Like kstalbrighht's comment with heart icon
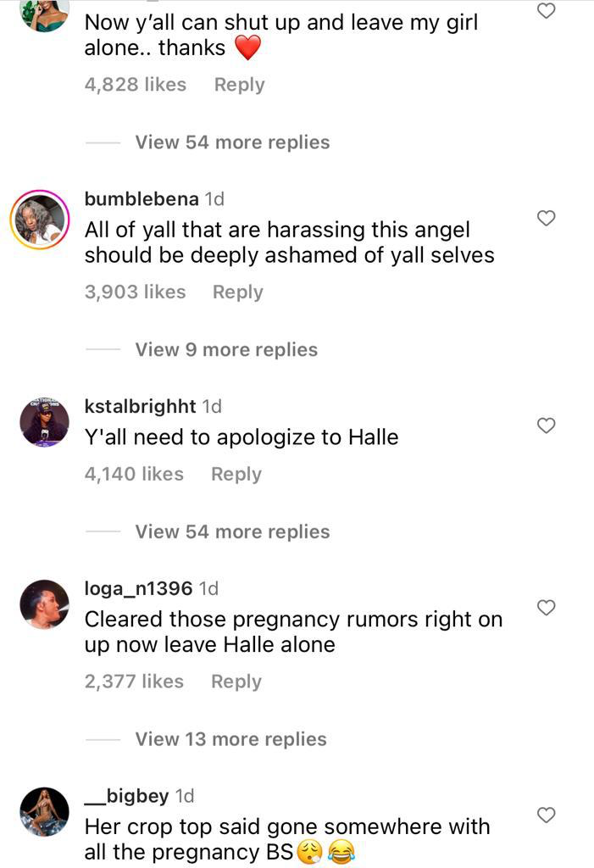Screen dimensions: 594x868 click(x=547, y=426)
